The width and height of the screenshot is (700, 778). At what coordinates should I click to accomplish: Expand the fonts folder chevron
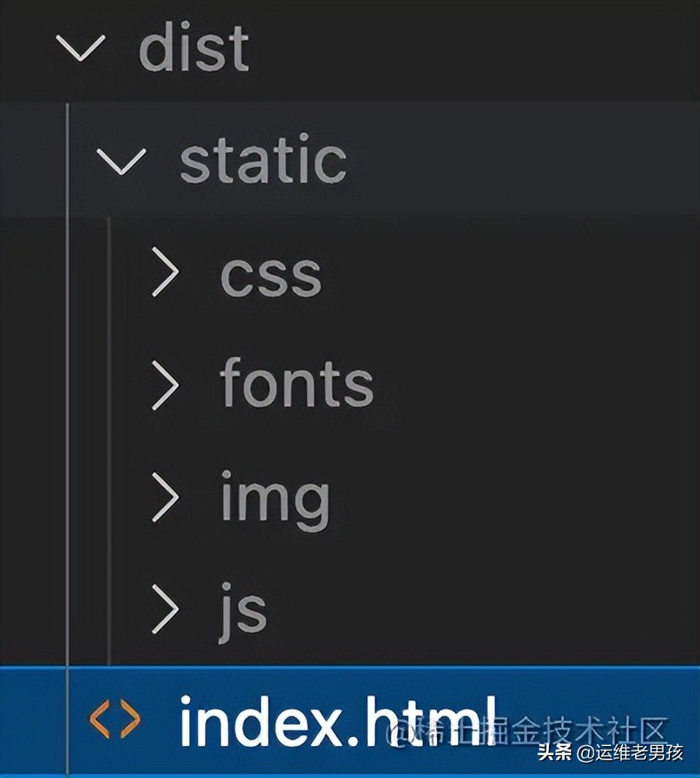(x=165, y=385)
